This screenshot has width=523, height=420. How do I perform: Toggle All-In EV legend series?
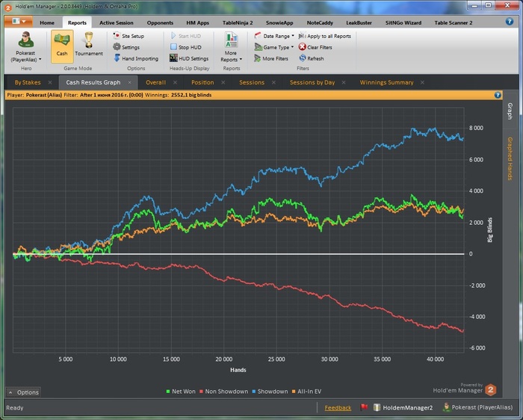(306, 392)
